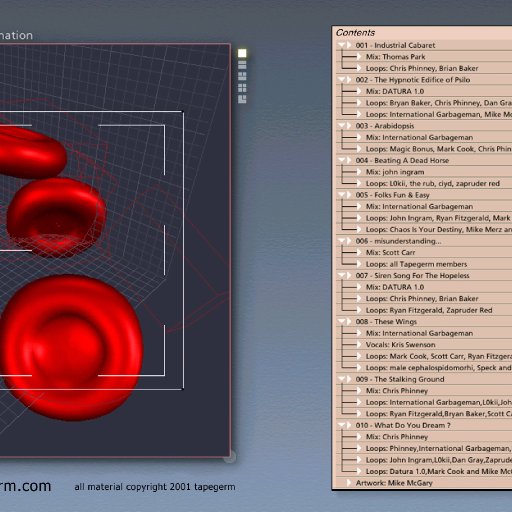The image size is (512, 512).
Task: Select Mix: Scott Carr item
Action: click(390, 253)
